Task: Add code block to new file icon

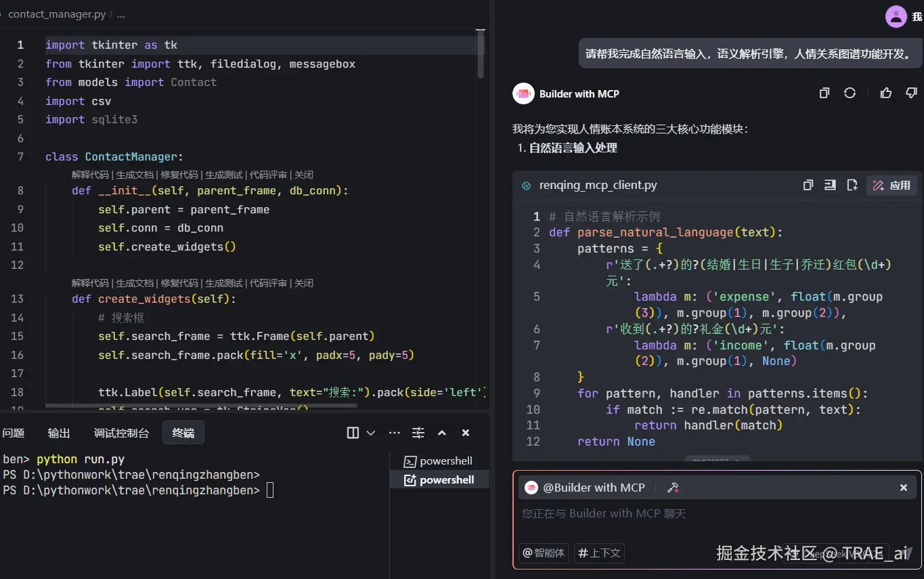Action: [x=852, y=185]
